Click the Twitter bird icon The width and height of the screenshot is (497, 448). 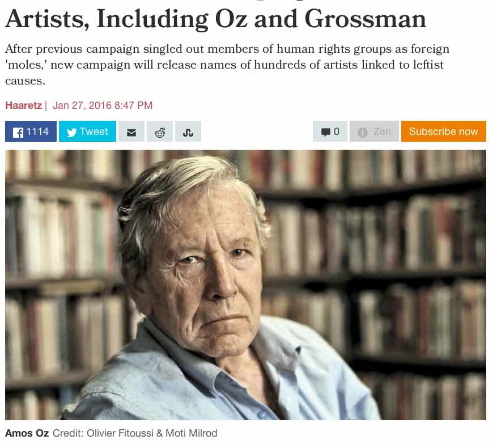(x=71, y=132)
